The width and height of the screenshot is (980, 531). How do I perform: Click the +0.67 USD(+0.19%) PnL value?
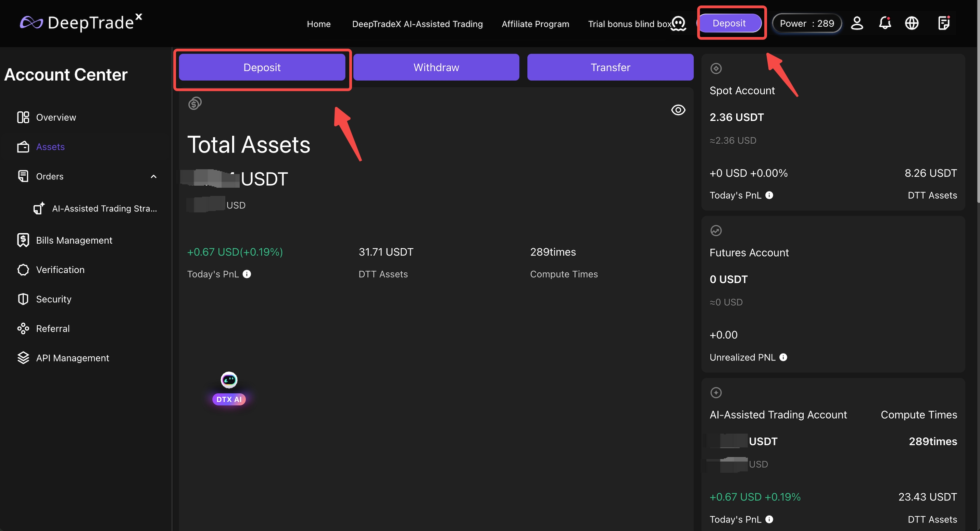(235, 252)
